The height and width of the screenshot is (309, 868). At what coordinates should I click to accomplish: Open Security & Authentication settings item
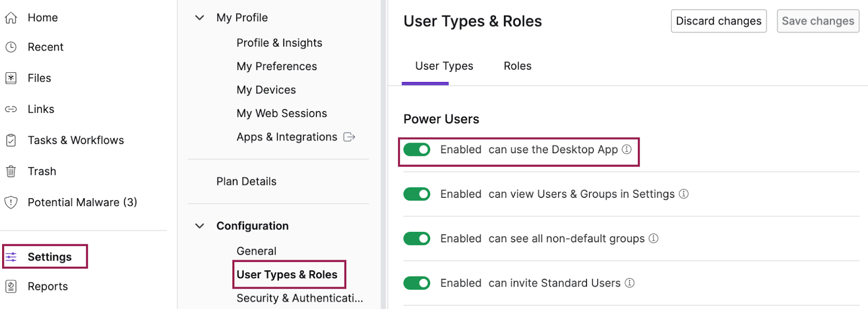(299, 298)
